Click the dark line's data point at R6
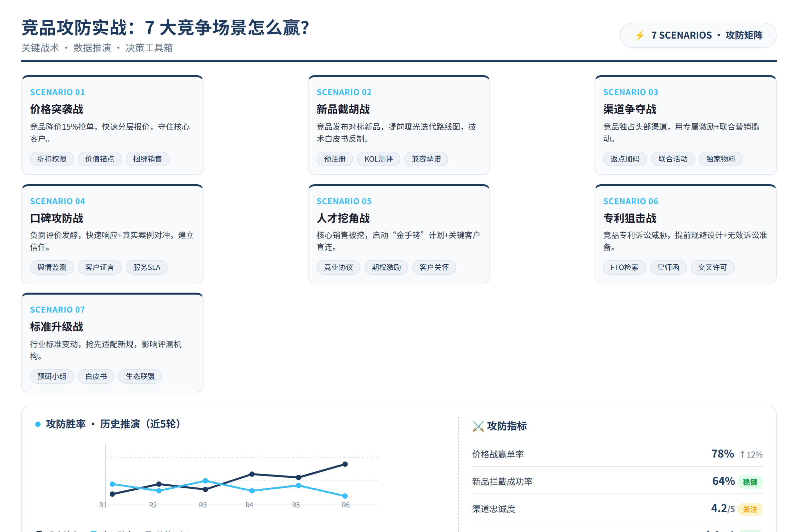The image size is (798, 532). point(345,464)
